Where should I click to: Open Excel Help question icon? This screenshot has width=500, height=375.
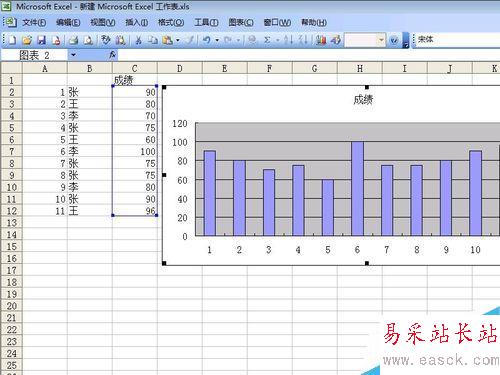tap(394, 40)
